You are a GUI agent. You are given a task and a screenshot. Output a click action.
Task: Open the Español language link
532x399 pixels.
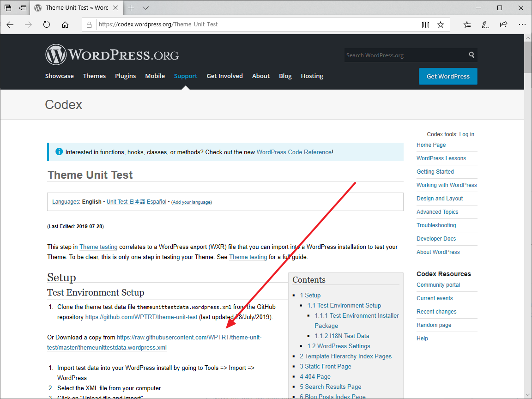click(x=157, y=202)
